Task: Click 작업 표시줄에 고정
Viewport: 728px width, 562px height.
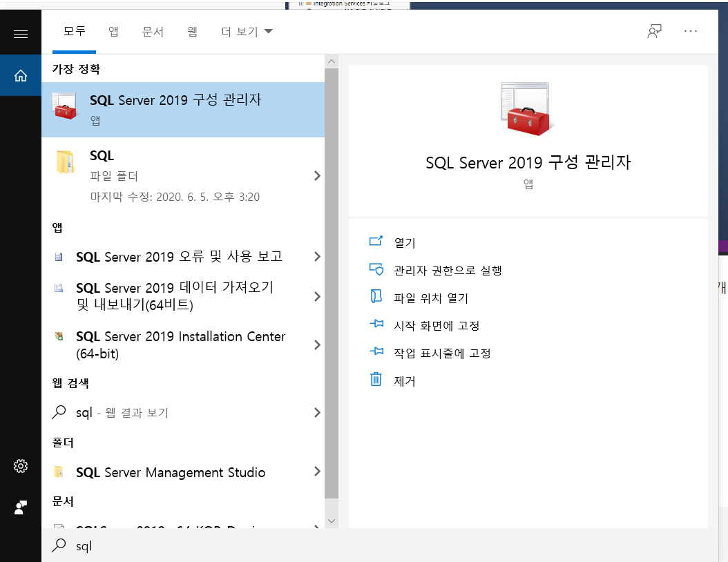Action: [x=442, y=353]
